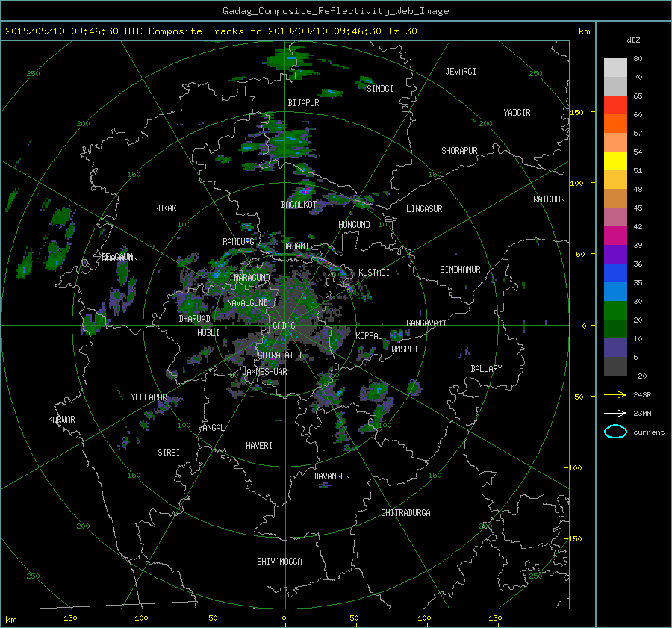The image size is (672, 628).
Task: Click the DAVANGERI label
Action: pos(334,476)
